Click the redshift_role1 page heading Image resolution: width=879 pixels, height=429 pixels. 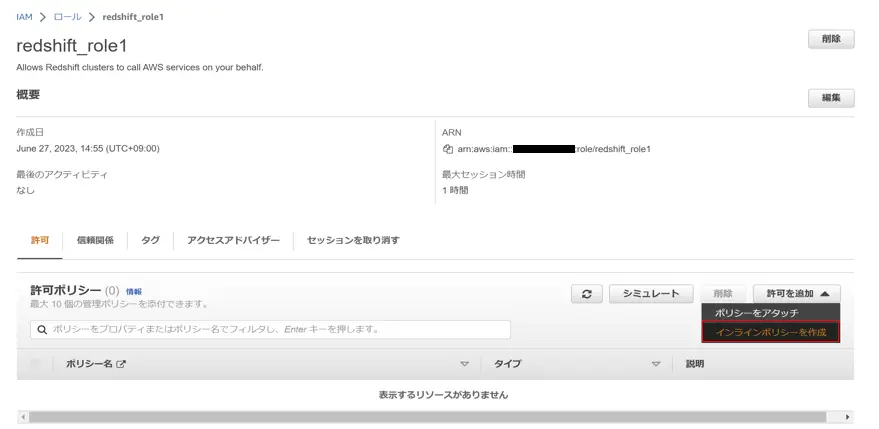[72, 45]
